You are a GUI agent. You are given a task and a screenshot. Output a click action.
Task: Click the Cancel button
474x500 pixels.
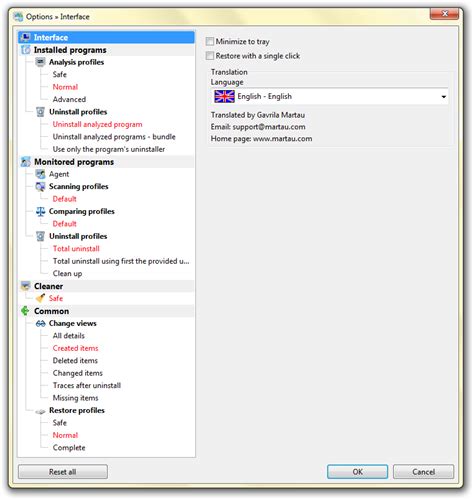point(423,472)
